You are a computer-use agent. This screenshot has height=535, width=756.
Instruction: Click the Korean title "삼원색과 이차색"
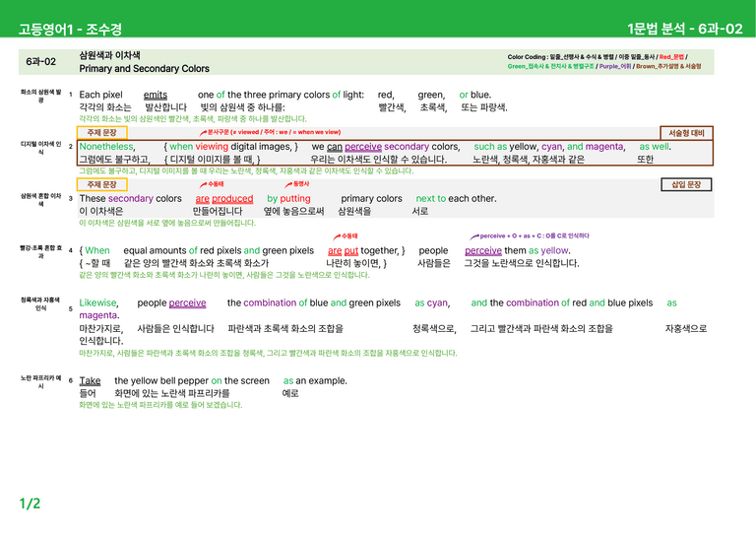(x=109, y=55)
